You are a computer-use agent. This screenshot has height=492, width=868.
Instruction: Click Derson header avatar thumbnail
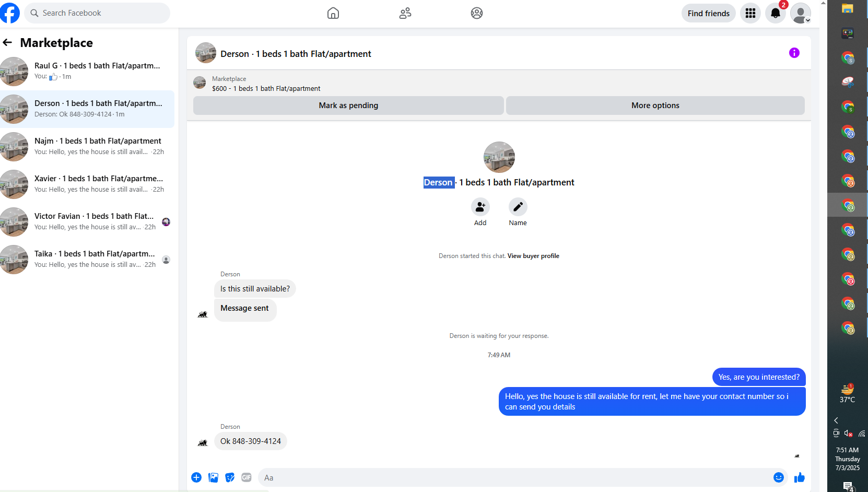pos(206,53)
